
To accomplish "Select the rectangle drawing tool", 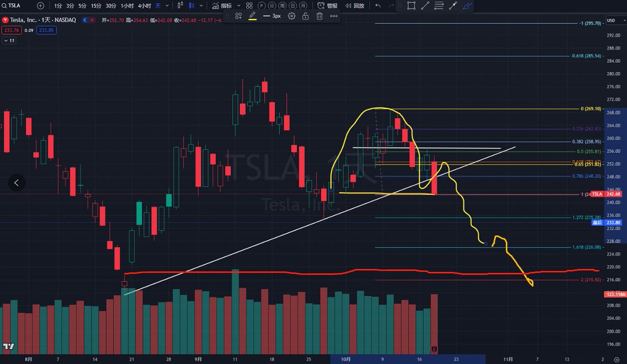I will click(x=411, y=6).
